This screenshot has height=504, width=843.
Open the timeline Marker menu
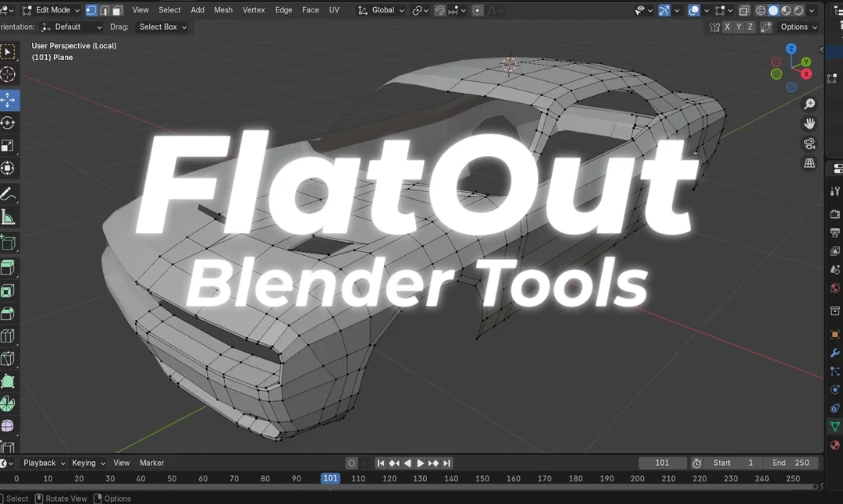click(x=151, y=463)
